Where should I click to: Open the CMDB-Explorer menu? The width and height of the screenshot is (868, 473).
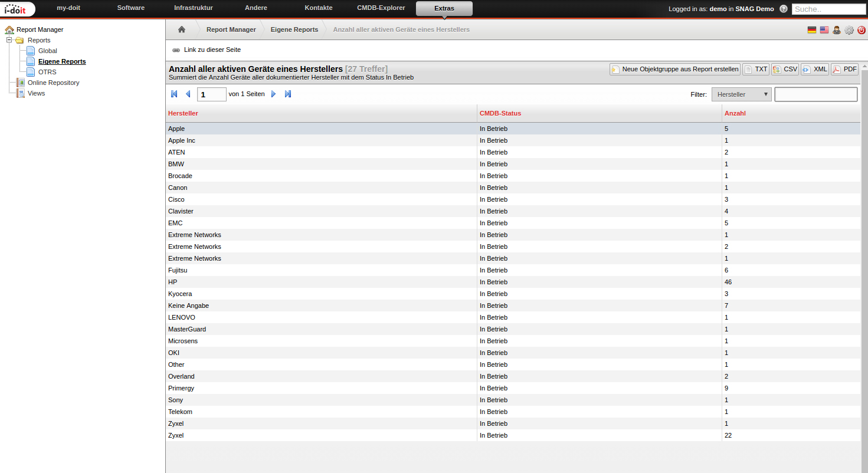(381, 8)
